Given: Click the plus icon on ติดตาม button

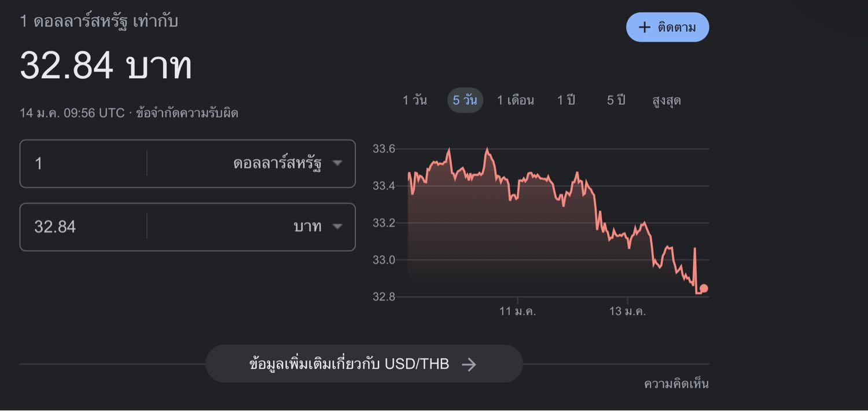Looking at the screenshot, I should click(x=644, y=27).
